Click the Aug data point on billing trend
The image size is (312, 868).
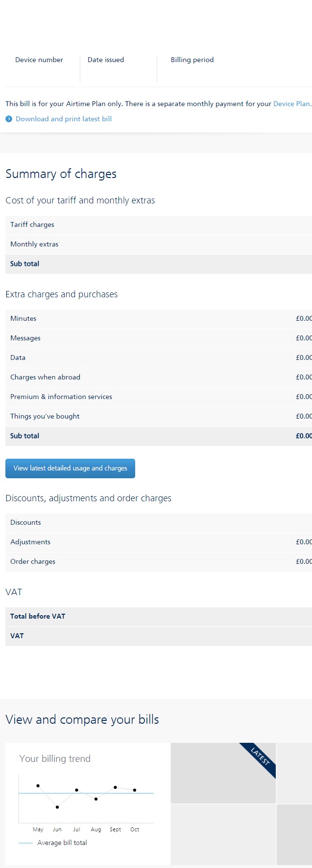96,799
